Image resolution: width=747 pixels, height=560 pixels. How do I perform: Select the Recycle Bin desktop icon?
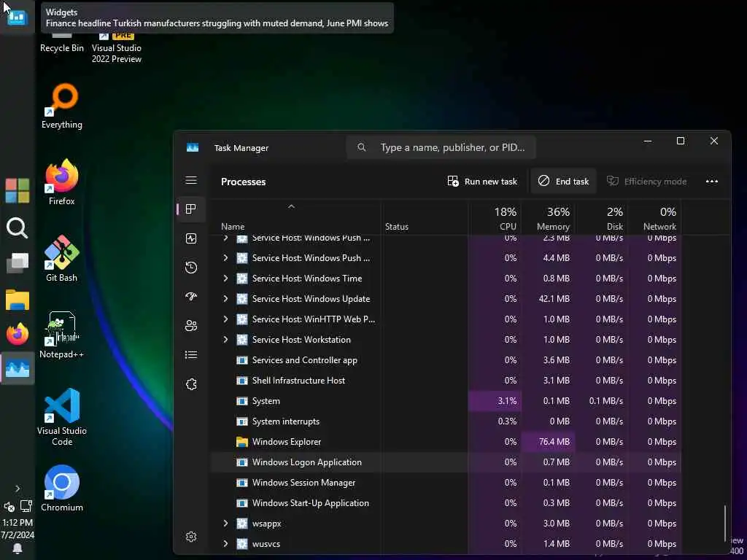62,44
